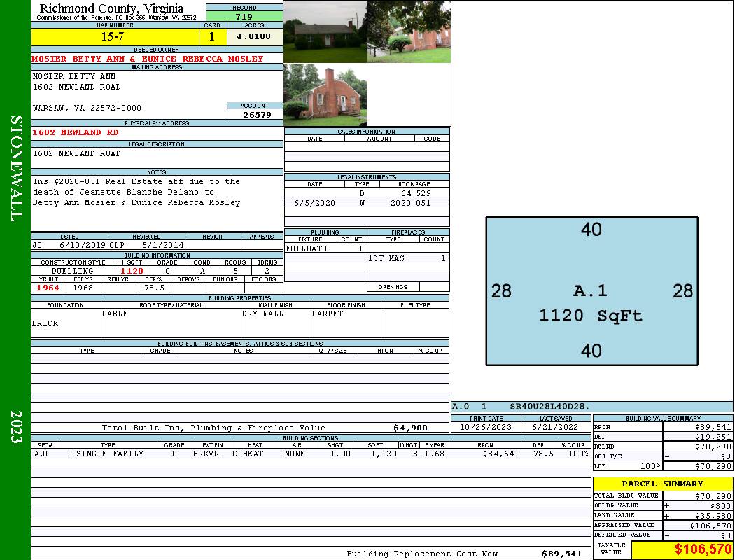Click section RPCN value $84,641
The width and height of the screenshot is (735, 560).
500,454
